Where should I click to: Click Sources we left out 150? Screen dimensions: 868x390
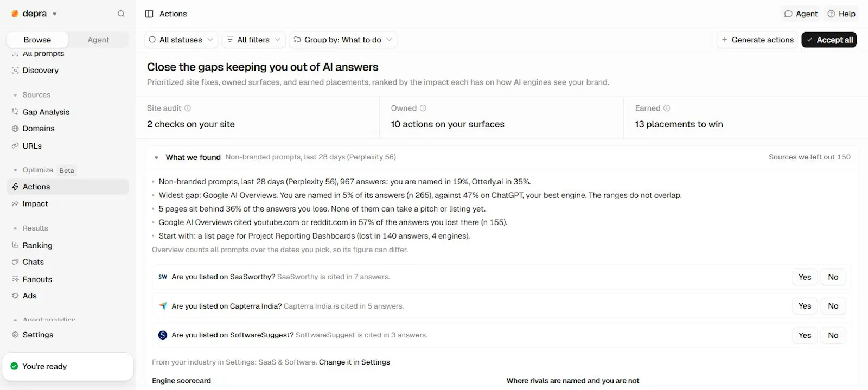(809, 157)
